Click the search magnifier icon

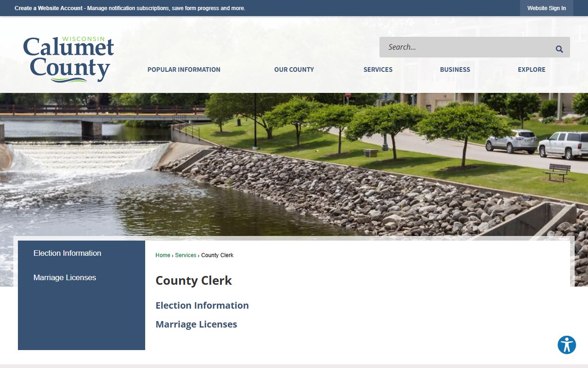(559, 49)
